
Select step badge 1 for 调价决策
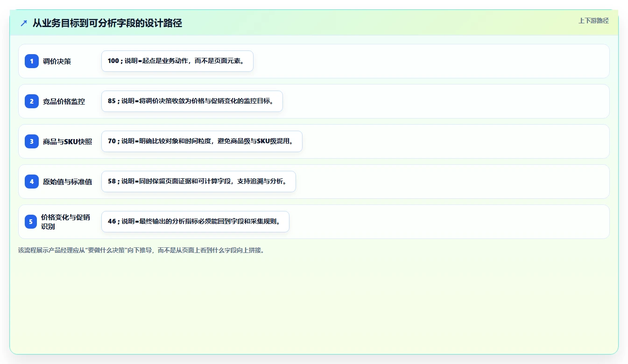tap(32, 61)
